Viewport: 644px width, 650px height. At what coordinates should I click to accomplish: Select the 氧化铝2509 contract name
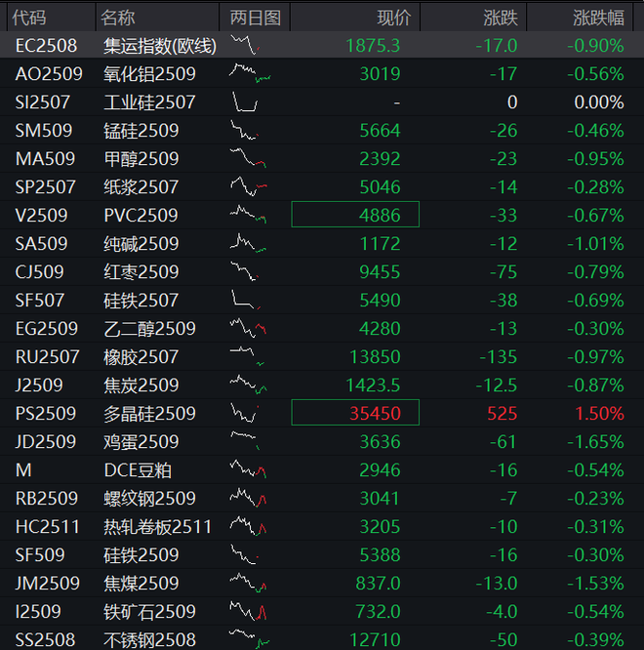tap(149, 73)
